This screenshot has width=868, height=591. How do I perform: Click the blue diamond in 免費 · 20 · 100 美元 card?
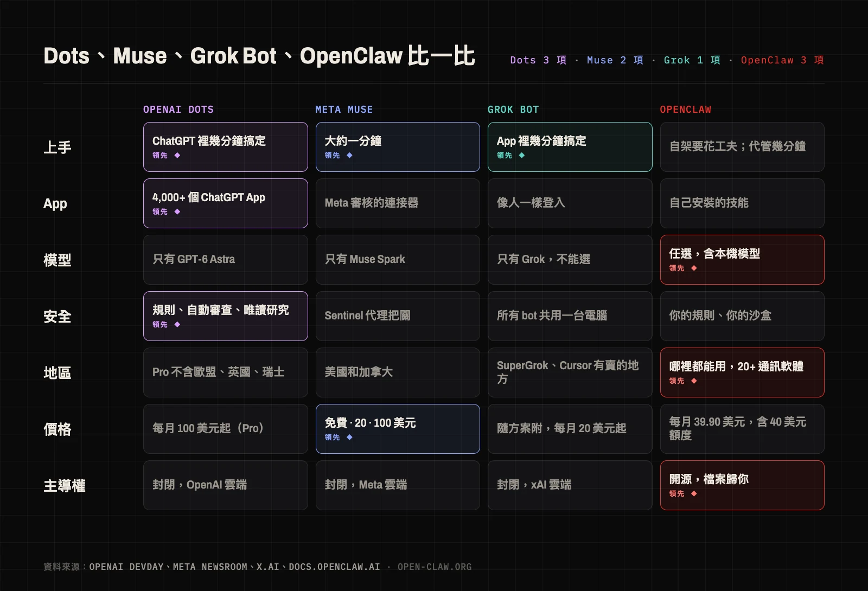coord(349,438)
